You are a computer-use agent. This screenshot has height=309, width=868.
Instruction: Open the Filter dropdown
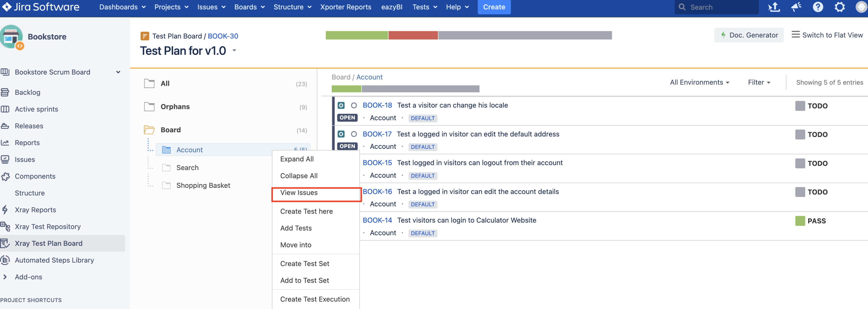pos(759,83)
